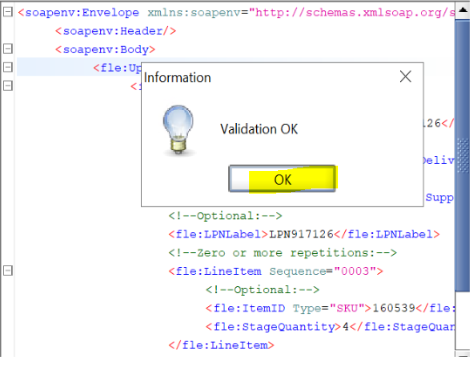Click the lightbulb information icon
471x366 pixels.
coord(178,130)
